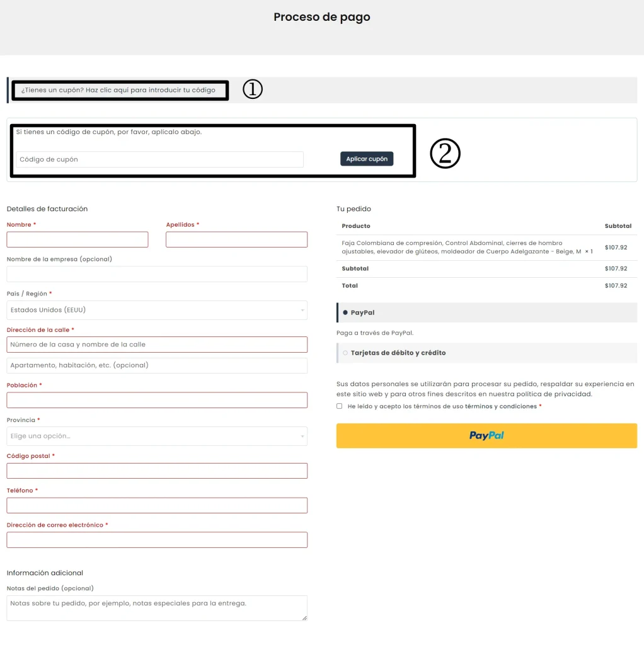Click the Apartamento, habitación optional field
Viewport: 644px width, 645px height.
pos(157,365)
